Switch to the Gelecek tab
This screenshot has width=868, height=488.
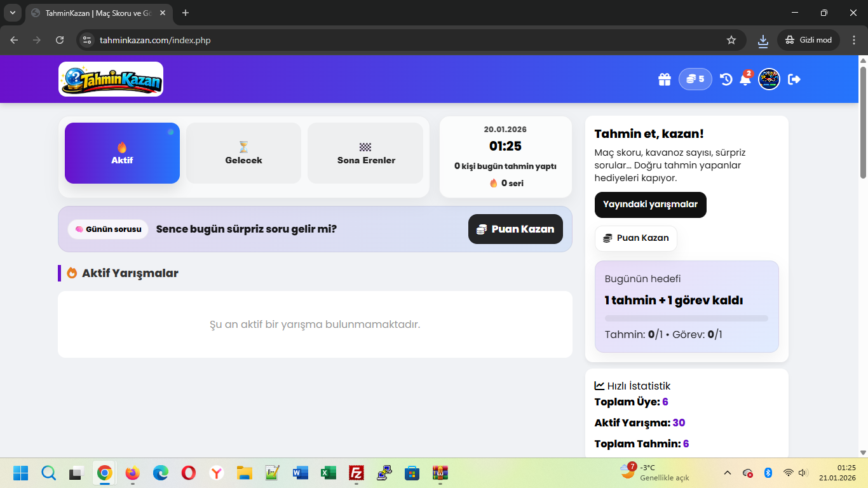(243, 153)
